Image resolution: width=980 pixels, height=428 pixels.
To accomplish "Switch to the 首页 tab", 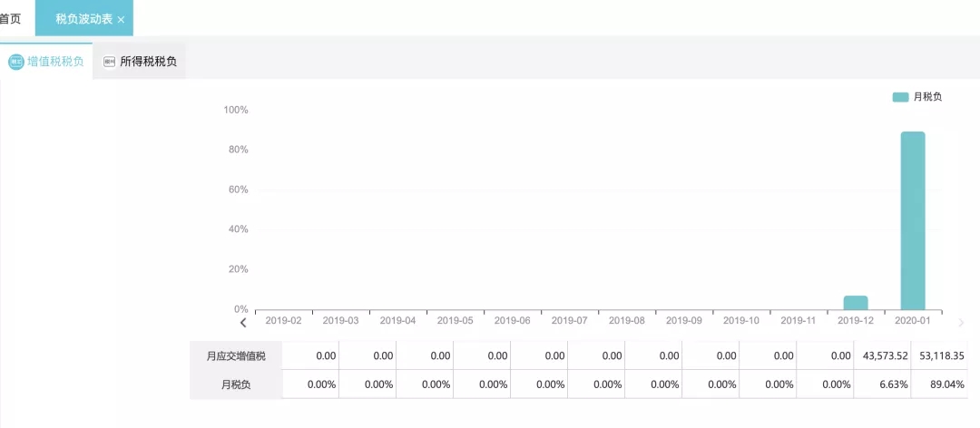I will click(11, 18).
